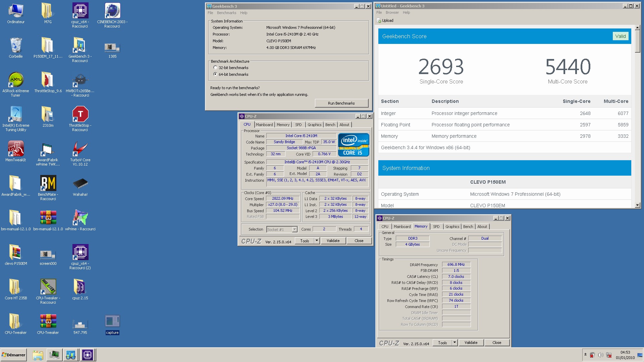Open the 547.795 image file
The width and height of the screenshot is (644, 362).
point(80,326)
